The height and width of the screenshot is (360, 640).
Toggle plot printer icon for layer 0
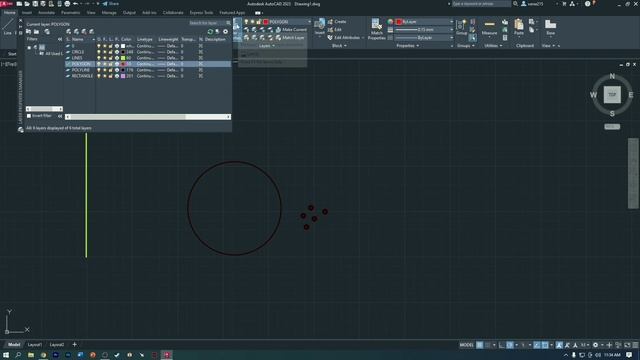pos(117,46)
